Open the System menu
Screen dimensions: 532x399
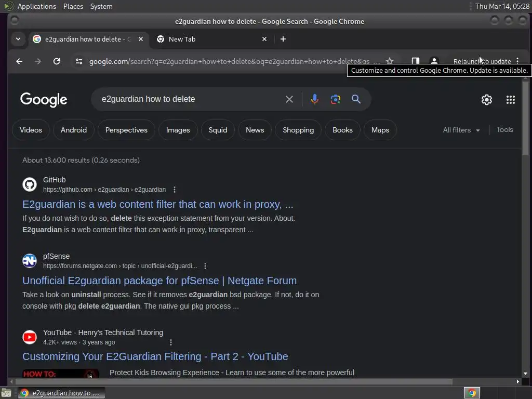tap(101, 6)
